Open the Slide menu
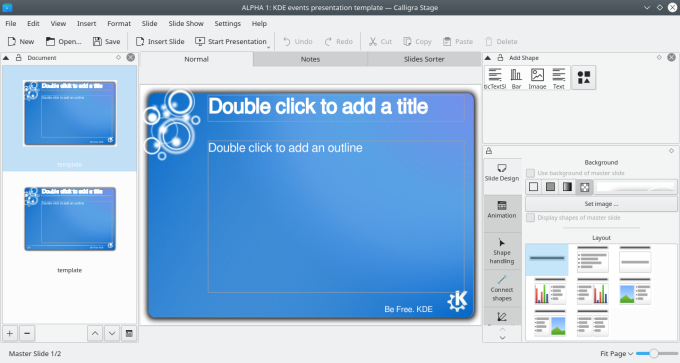This screenshot has width=680, height=363. (150, 23)
